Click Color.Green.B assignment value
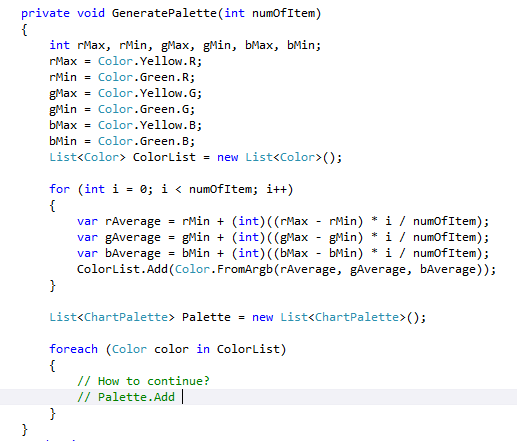 tap(146, 141)
